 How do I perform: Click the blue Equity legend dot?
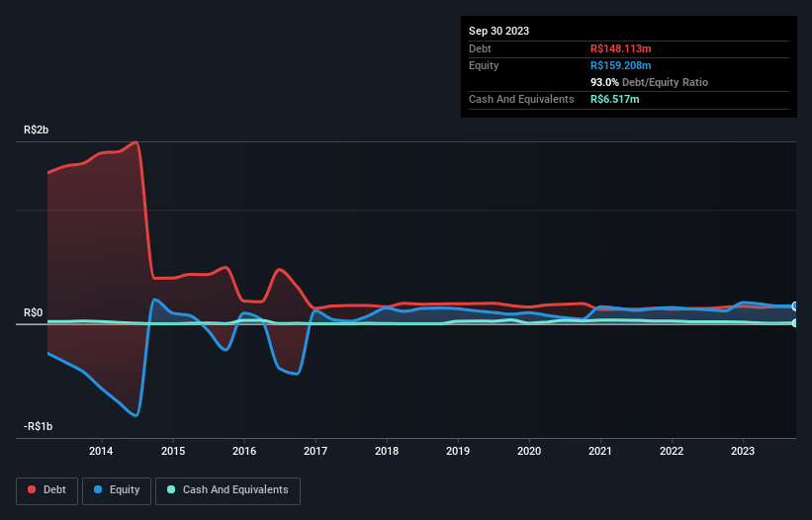[98, 489]
